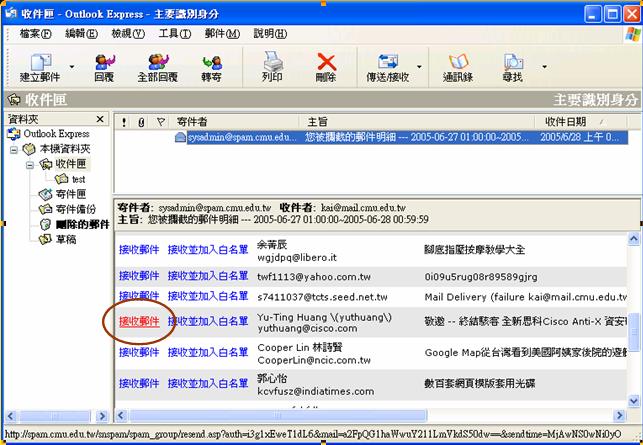
Task: Open the 檔案(F) menu
Action: (x=36, y=34)
